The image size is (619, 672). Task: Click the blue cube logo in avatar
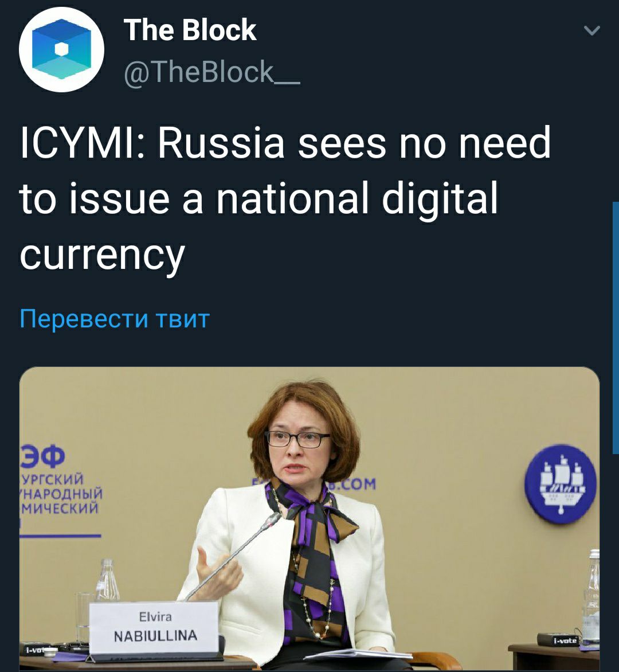pyautogui.click(x=62, y=49)
